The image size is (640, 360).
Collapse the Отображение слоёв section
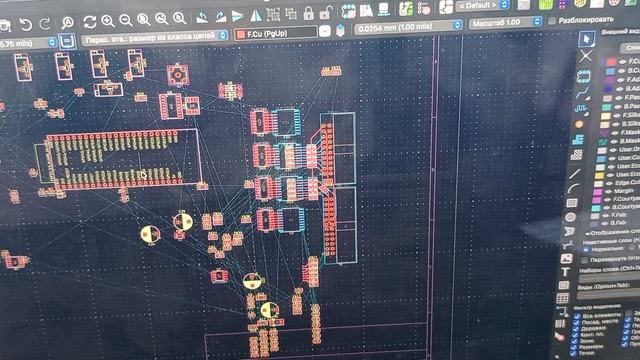click(589, 233)
